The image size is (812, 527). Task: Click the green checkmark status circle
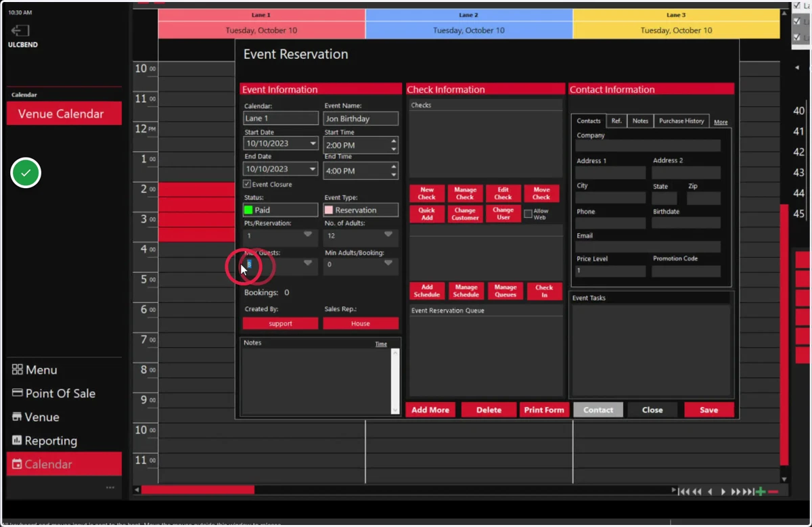(26, 173)
